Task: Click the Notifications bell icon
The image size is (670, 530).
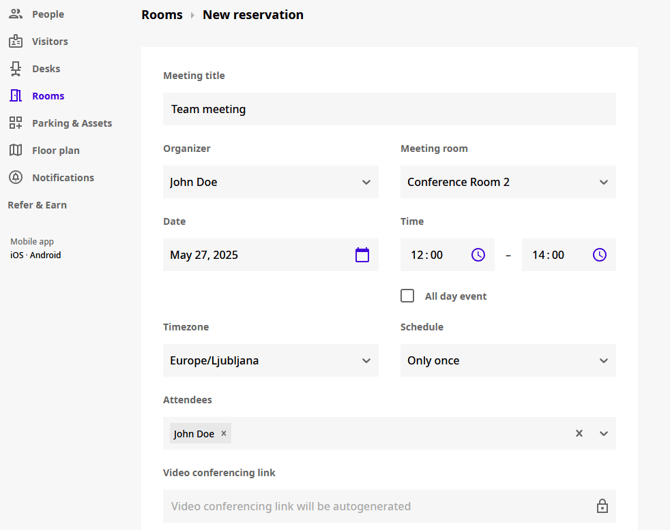Action: click(x=16, y=177)
